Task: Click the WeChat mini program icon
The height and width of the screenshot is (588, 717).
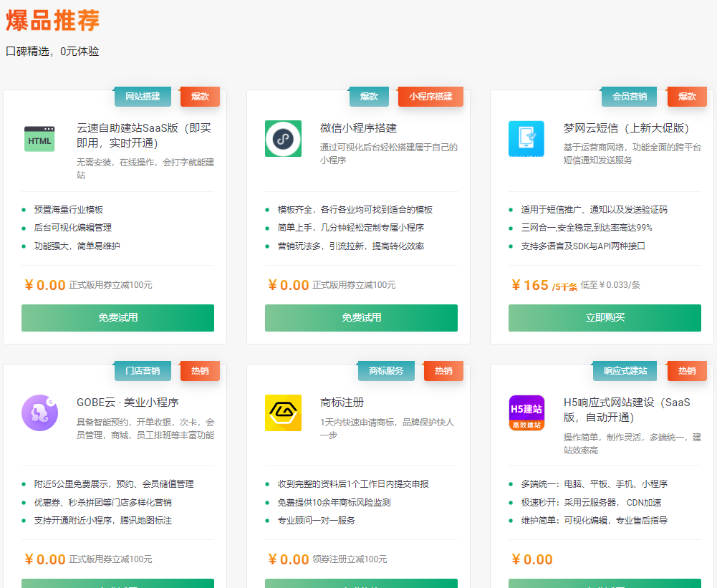Action: tap(283, 138)
